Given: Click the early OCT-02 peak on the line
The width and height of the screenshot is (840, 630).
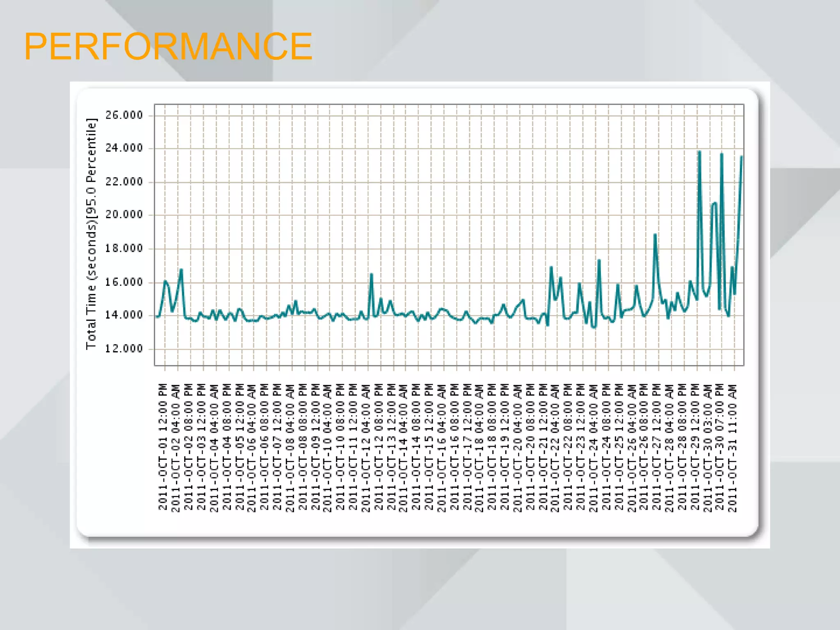Looking at the screenshot, I should point(181,270).
